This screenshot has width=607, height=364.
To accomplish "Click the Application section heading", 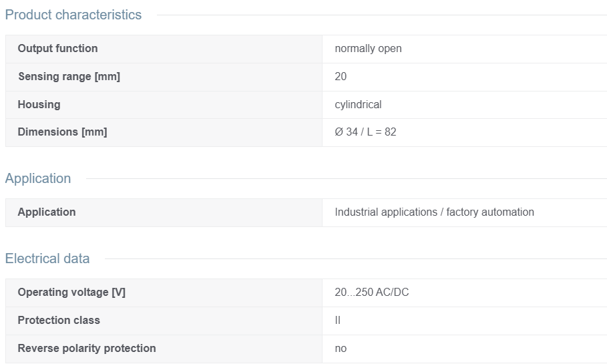I will [x=38, y=178].
